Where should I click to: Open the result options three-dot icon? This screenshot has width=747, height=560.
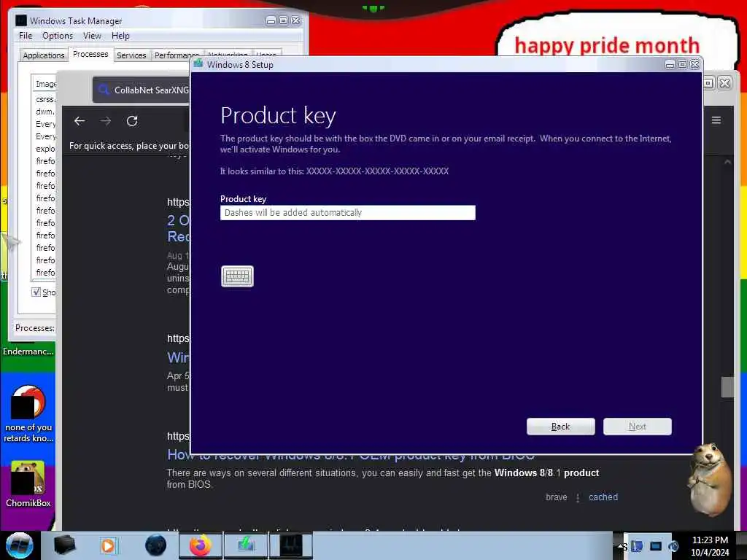point(578,497)
